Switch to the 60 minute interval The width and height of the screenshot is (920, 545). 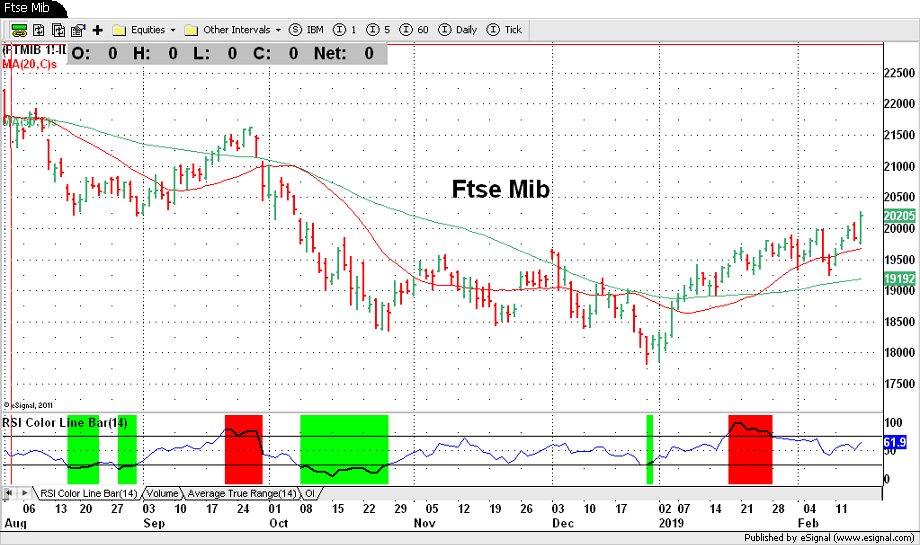pos(414,30)
